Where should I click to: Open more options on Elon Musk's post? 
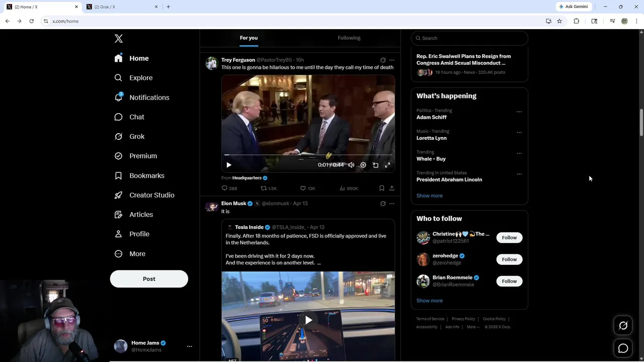[x=392, y=204]
